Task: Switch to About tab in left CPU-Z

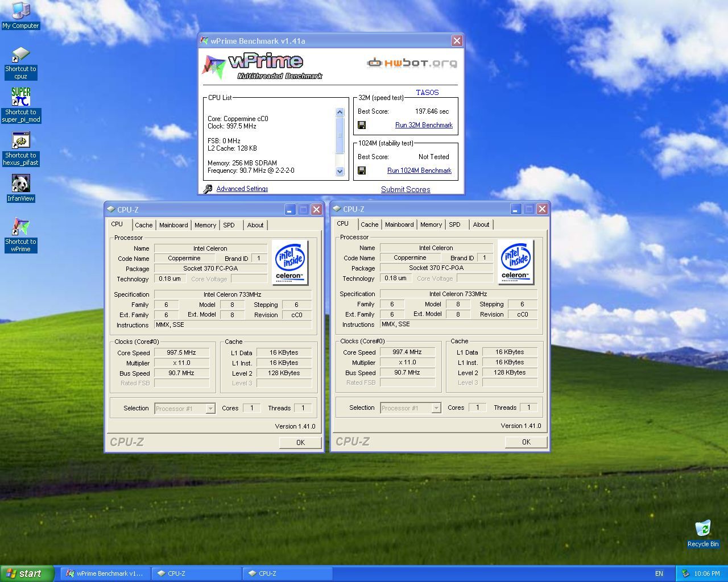Action: [255, 225]
